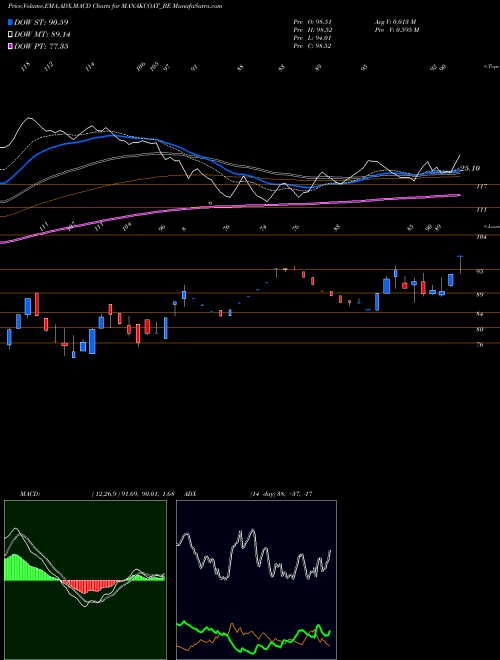Select the 'DOW ST: 90.59' legend text
The image size is (500, 660).
pos(41,22)
